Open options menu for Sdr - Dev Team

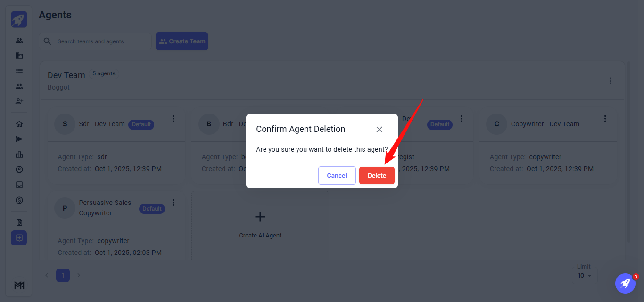point(173,119)
